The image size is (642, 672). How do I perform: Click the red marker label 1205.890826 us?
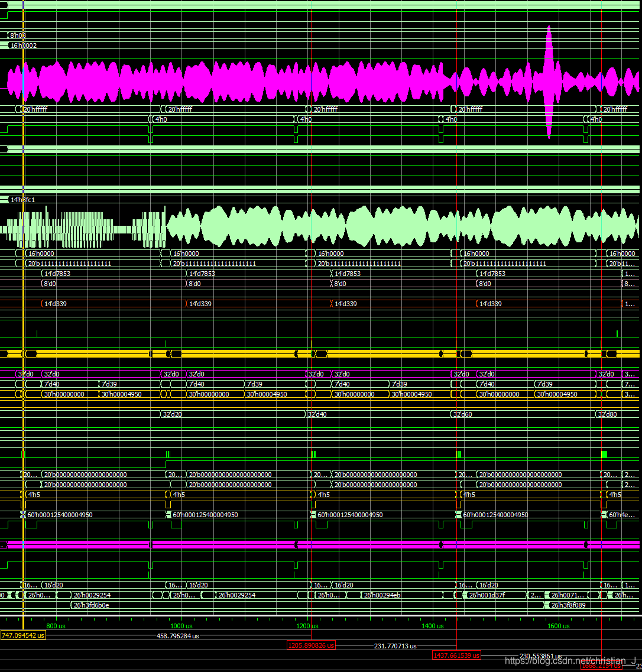(x=311, y=645)
